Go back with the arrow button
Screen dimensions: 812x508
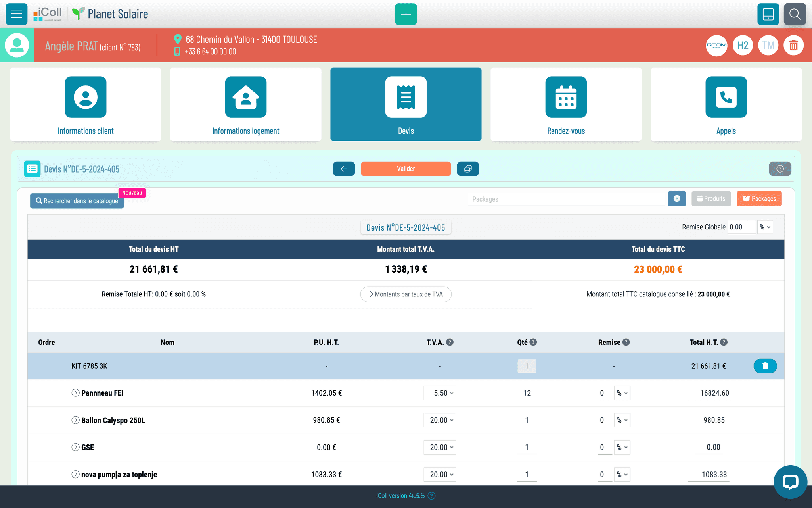point(344,169)
